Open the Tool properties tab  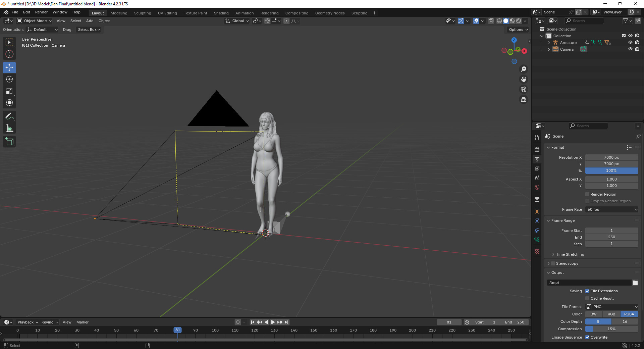[x=537, y=138]
